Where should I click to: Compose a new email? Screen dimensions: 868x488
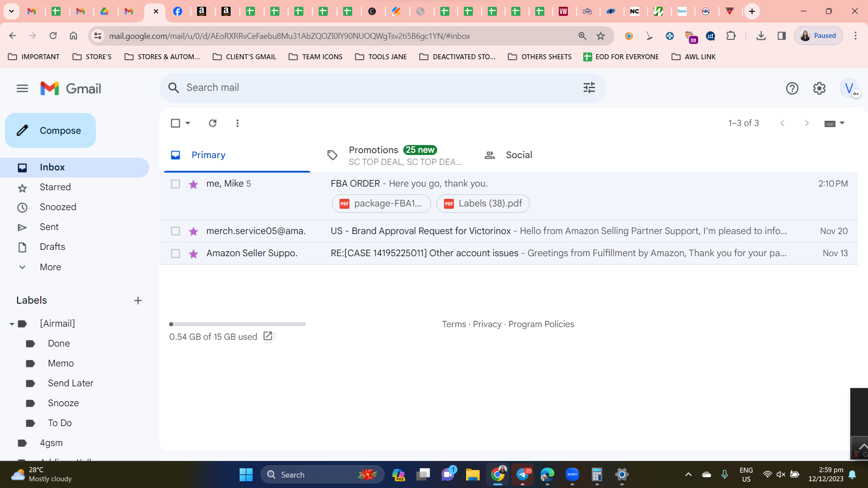(50, 131)
